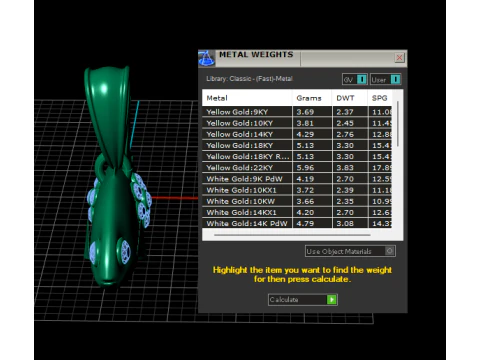
Task: Click the 2.76 DWT value
Action: 345,134
